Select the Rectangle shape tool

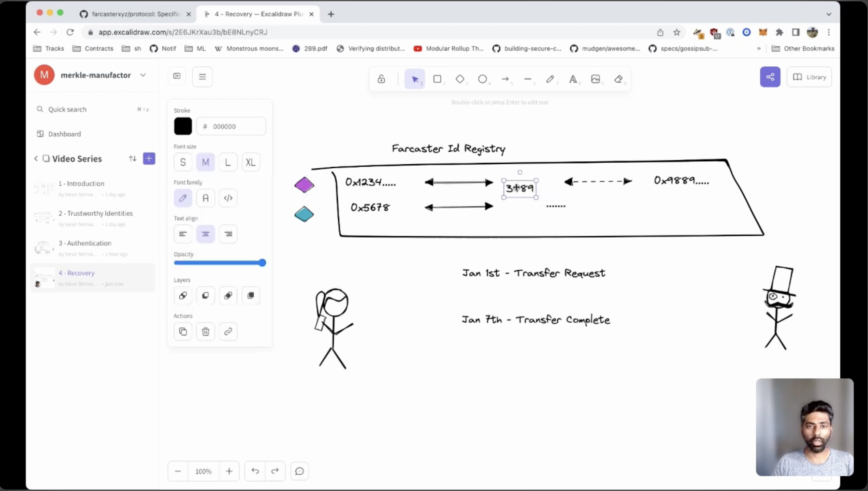[437, 79]
